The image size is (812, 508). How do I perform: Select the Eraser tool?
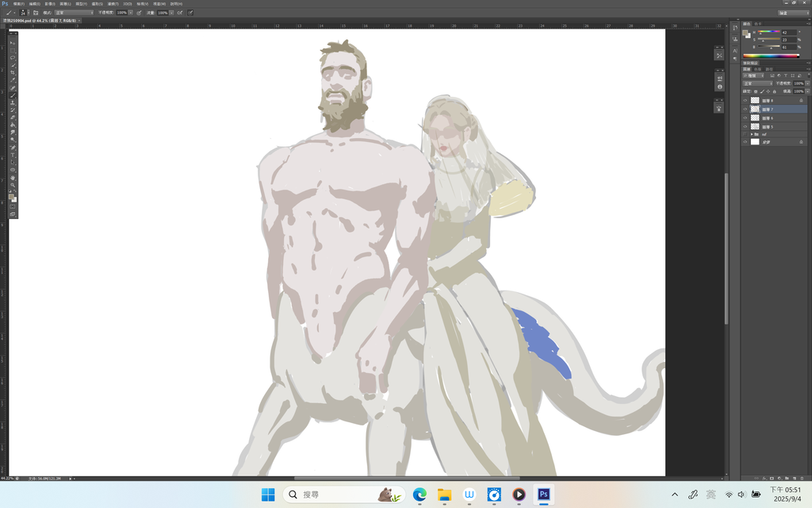point(13,117)
